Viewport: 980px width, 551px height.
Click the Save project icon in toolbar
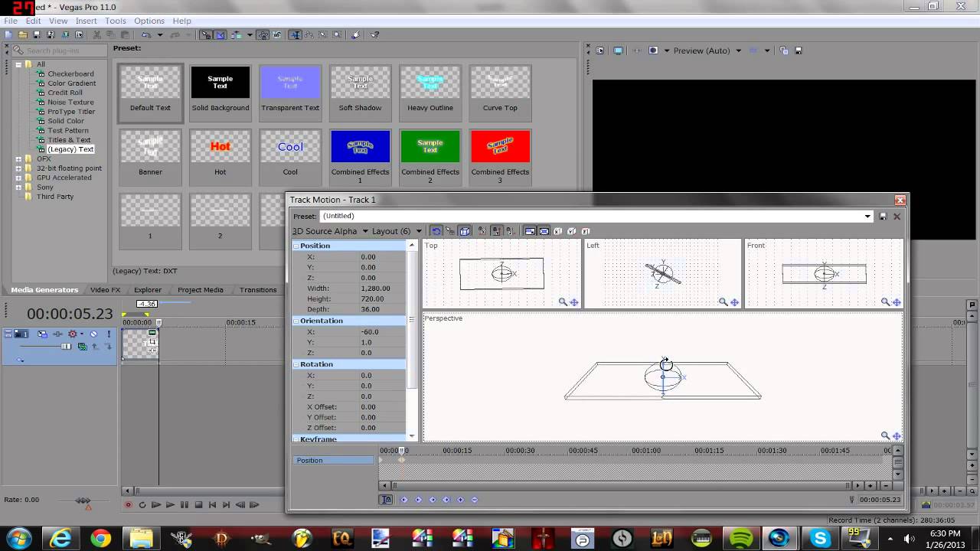point(37,34)
